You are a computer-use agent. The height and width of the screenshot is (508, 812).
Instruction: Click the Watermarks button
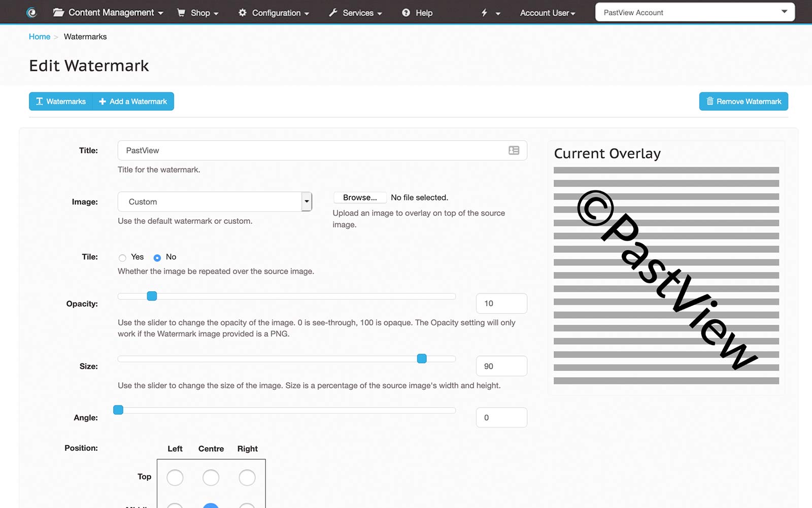coord(61,101)
